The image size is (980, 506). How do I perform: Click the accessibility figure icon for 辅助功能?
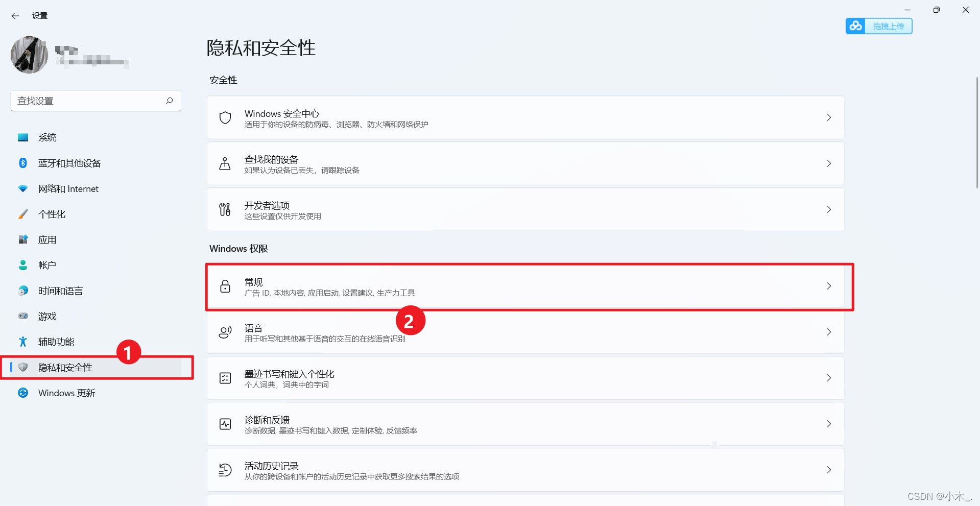pos(23,342)
